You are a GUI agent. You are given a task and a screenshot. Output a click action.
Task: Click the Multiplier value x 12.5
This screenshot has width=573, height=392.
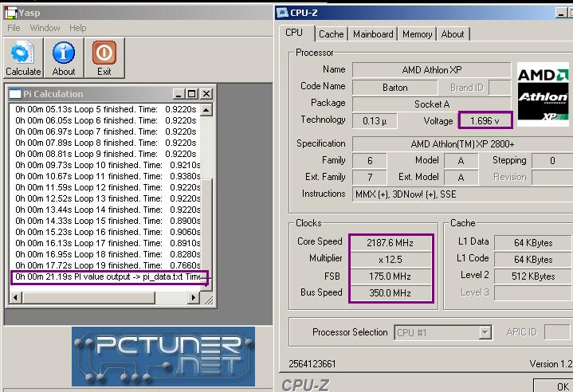tap(391, 260)
